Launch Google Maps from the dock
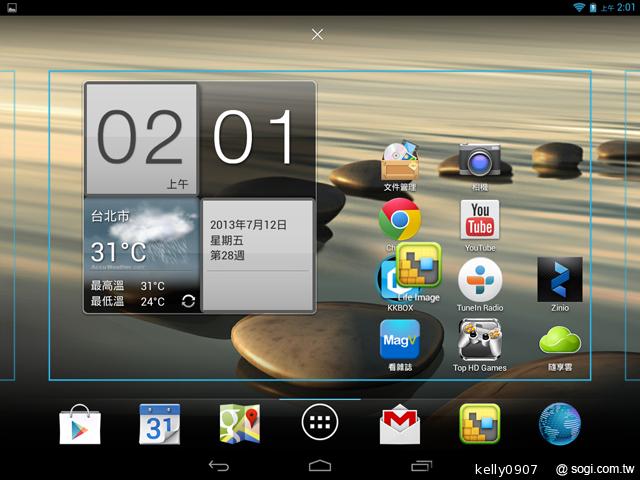640x480 pixels. coord(240,424)
